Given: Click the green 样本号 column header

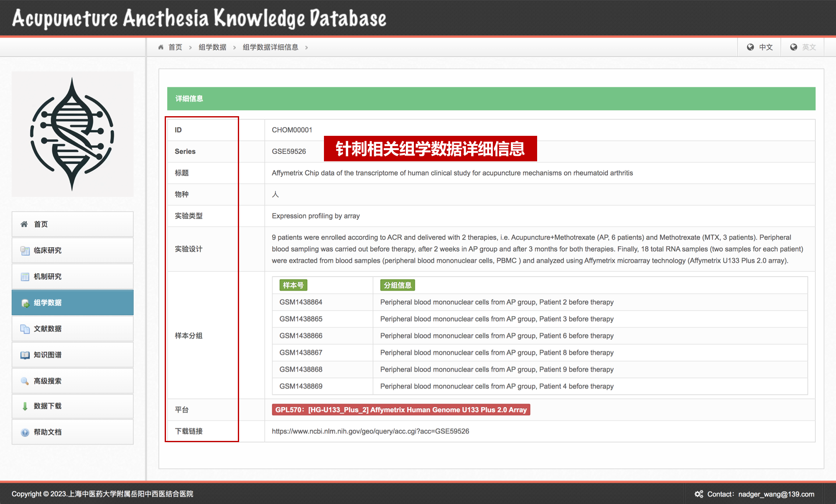Looking at the screenshot, I should click(x=293, y=285).
